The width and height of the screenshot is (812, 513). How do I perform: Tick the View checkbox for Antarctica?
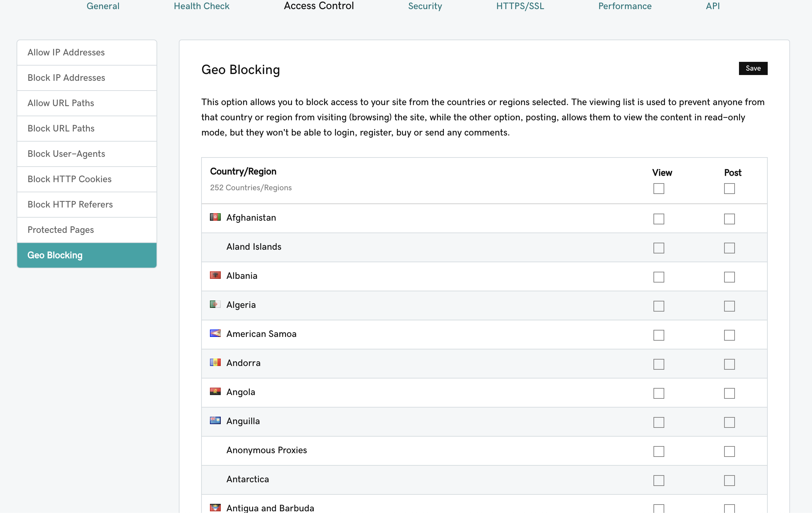659,481
